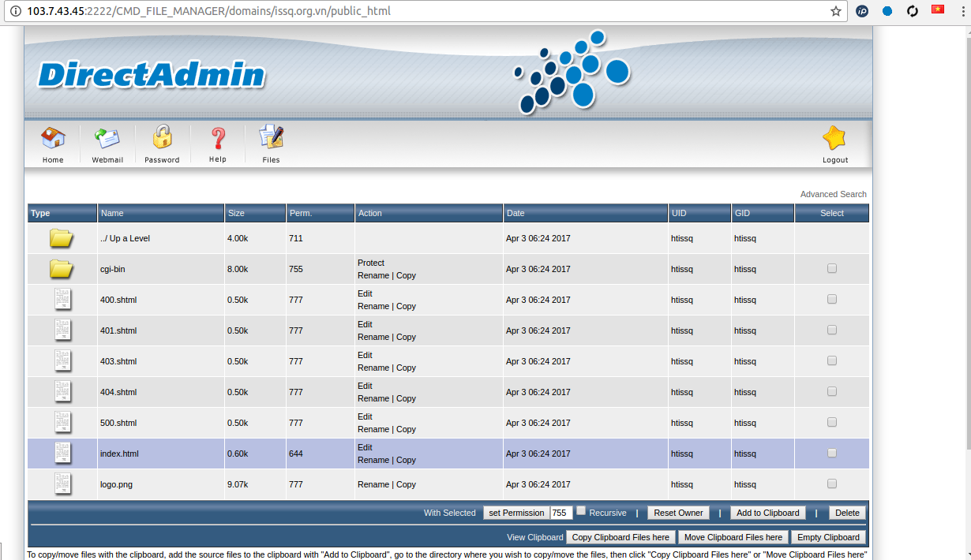
Task: Sort files by the Type column header
Action: [x=40, y=213]
